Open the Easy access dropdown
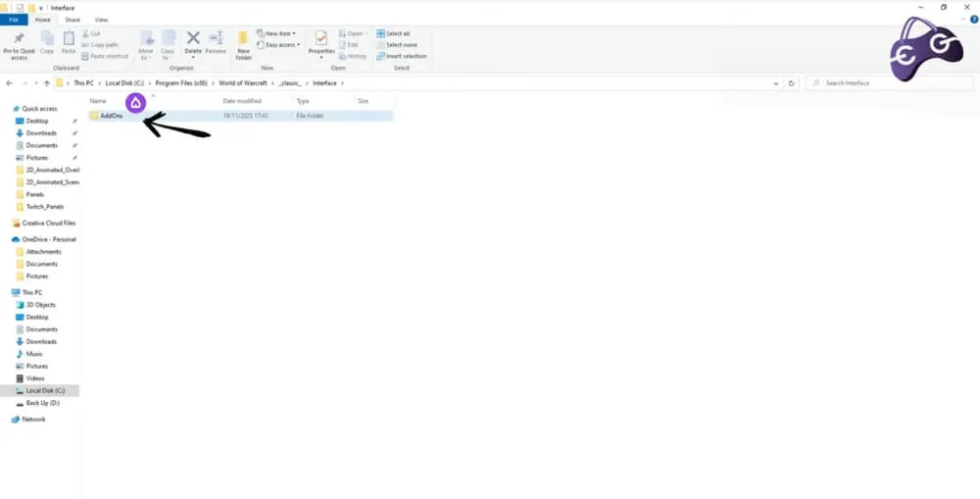This screenshot has width=980, height=499. (x=278, y=45)
